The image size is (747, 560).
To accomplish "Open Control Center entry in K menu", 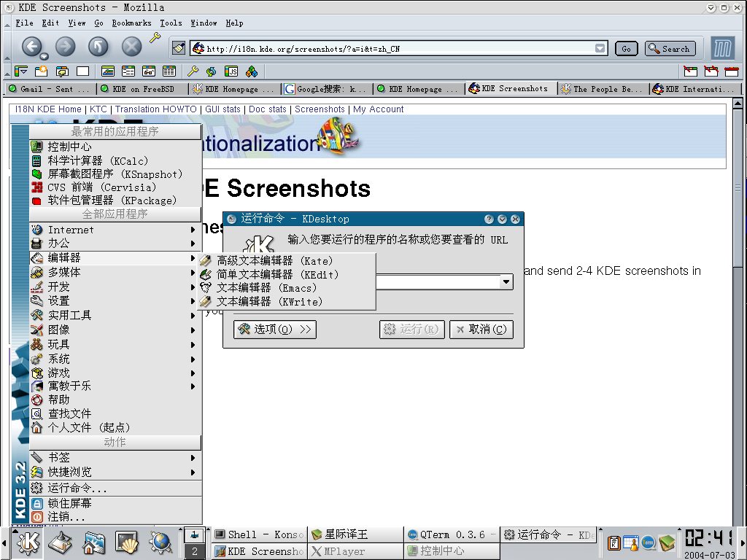I will point(115,147).
